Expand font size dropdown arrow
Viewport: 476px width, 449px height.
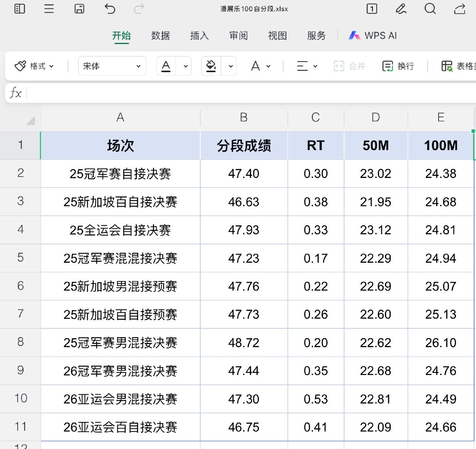coord(269,66)
